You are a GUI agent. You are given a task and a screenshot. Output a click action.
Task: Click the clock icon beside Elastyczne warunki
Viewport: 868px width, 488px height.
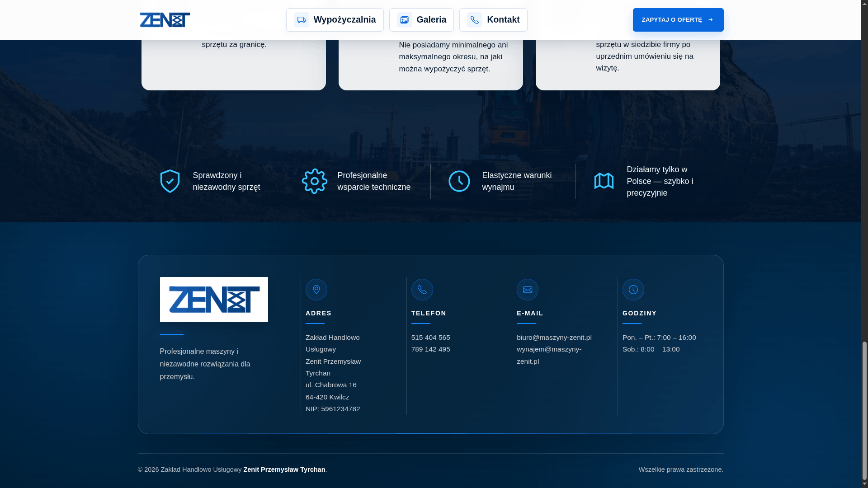(459, 181)
